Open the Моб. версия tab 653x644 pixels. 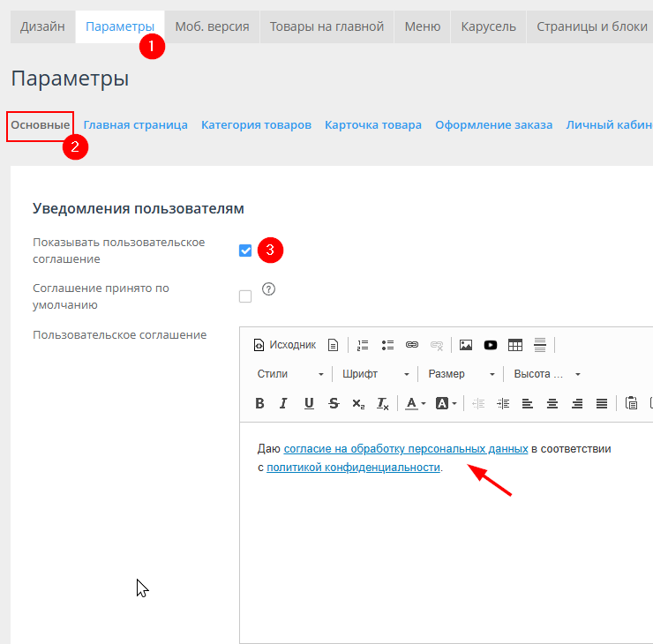point(212,26)
